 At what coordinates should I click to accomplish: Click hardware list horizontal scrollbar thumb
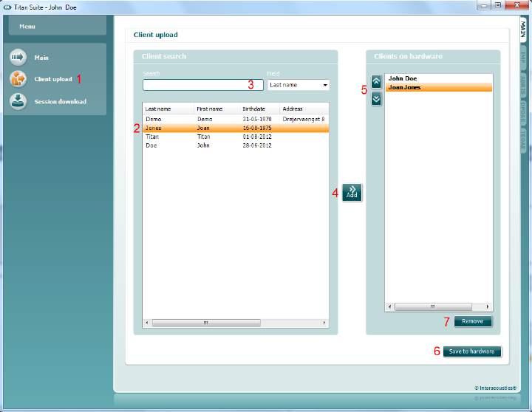click(433, 306)
